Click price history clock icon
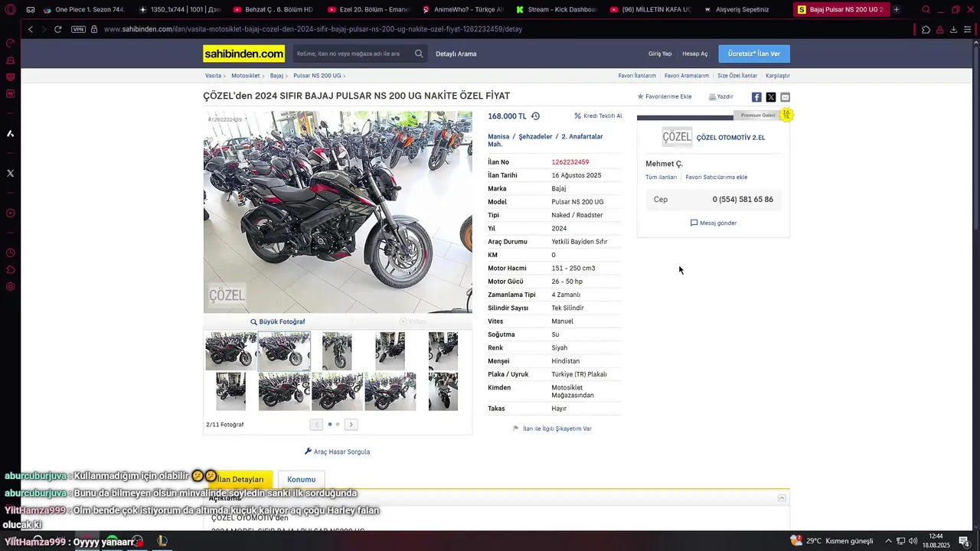 pyautogui.click(x=535, y=116)
